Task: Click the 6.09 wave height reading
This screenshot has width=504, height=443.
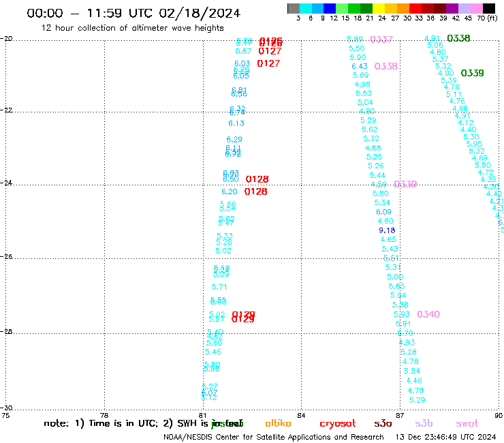Action: tap(383, 212)
